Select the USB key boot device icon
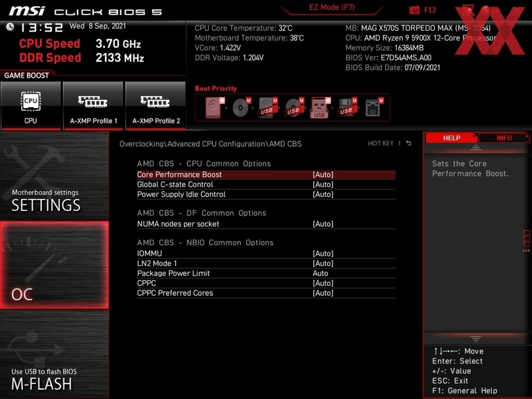532x399 pixels. [x=320, y=108]
